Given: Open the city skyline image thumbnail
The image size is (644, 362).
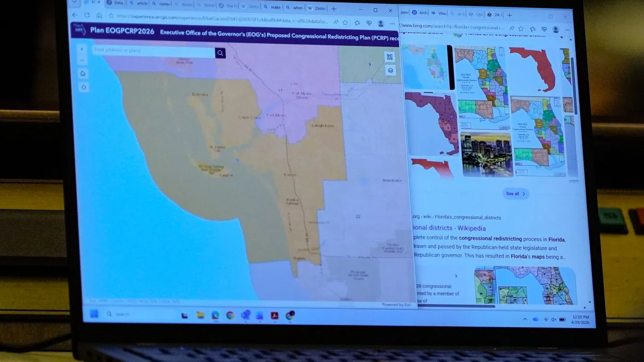Looking at the screenshot, I should tap(486, 154).
